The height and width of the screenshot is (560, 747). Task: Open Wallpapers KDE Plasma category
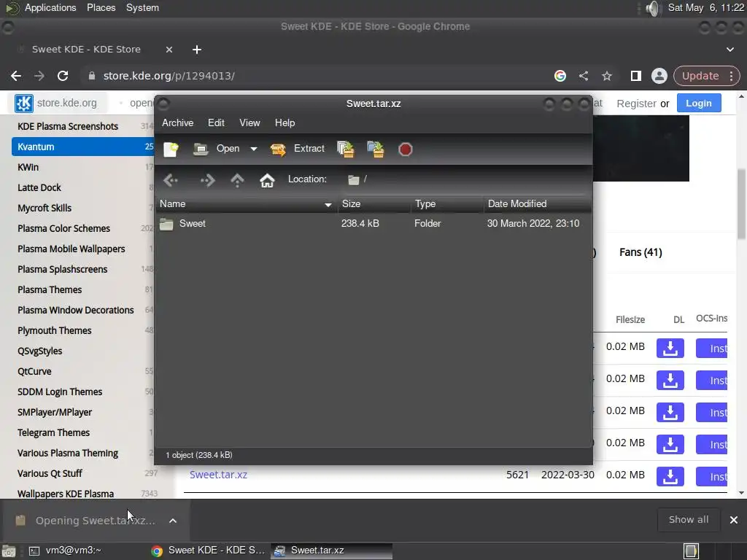(66, 494)
